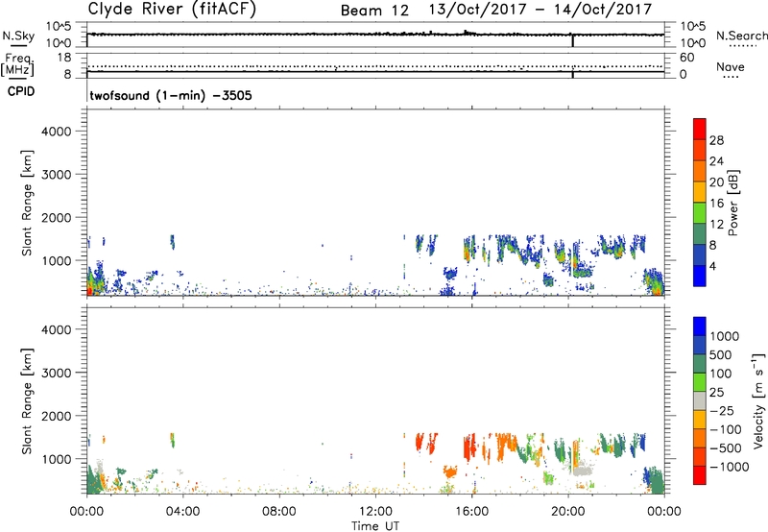Click the '16' label on the Power colorbar
Screen dimensions: 768x532
pyautogui.click(x=716, y=204)
